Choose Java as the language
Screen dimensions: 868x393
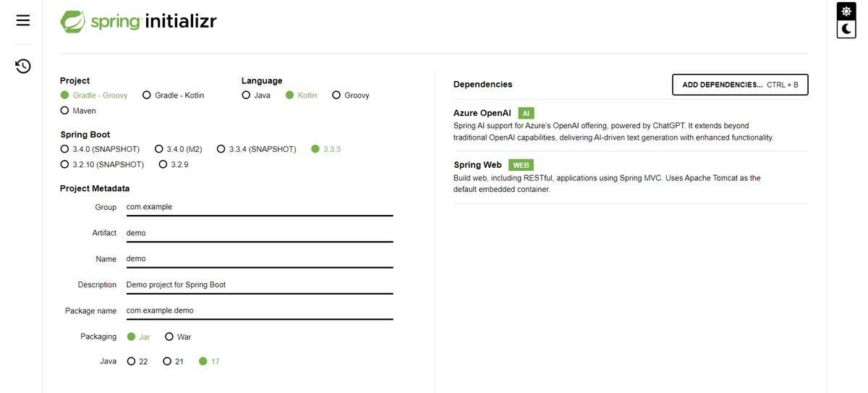256,96
